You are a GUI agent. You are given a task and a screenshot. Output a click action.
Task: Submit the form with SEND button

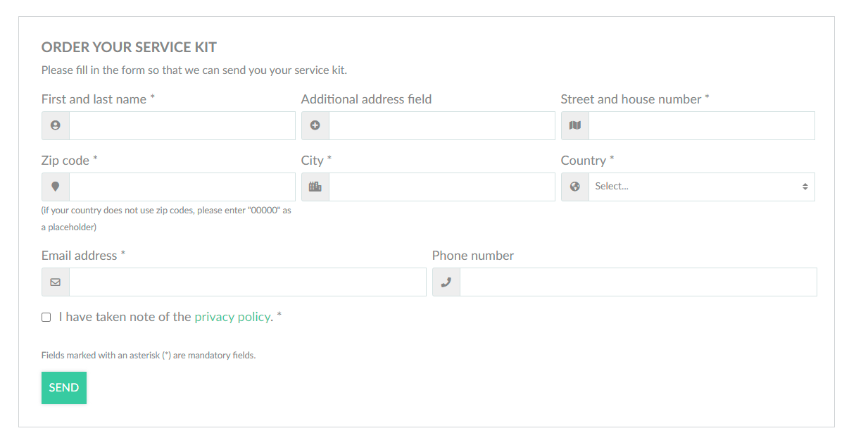point(64,388)
